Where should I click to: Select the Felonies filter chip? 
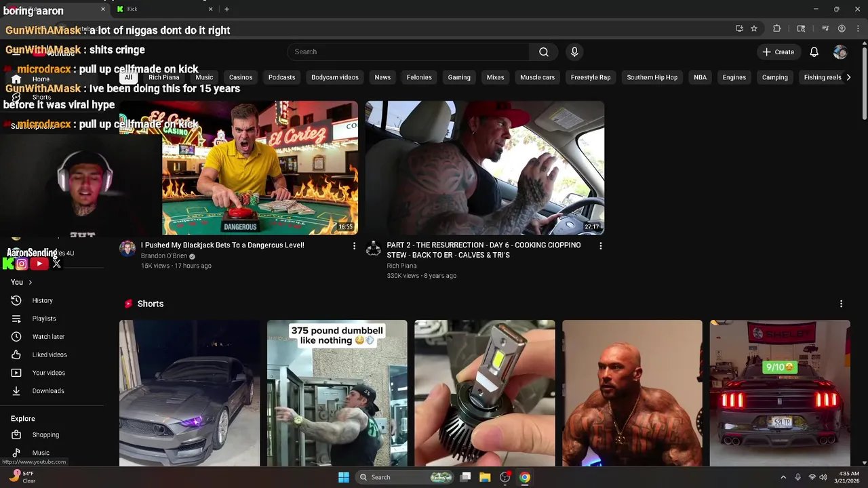click(419, 77)
